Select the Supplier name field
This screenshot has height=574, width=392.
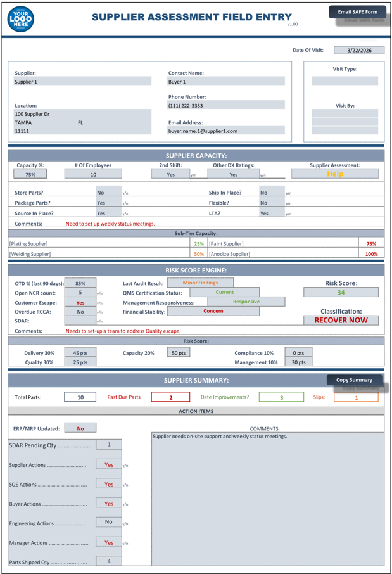(x=82, y=81)
